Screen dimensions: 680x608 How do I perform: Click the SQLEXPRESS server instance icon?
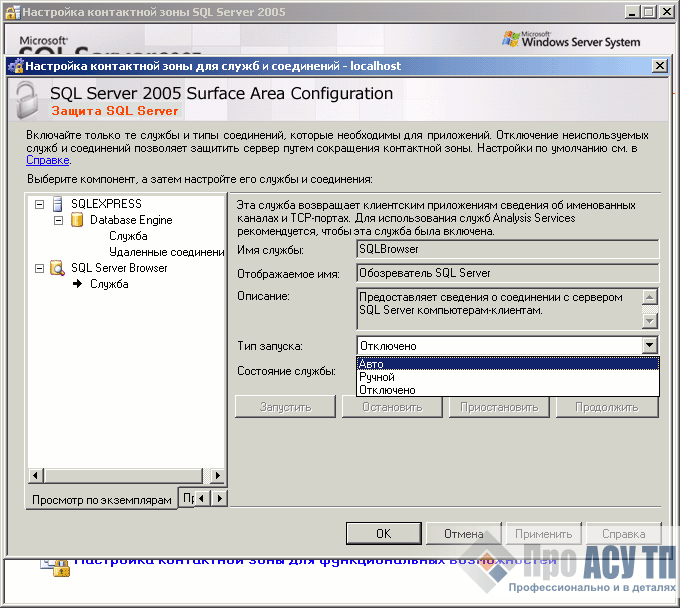[58, 203]
